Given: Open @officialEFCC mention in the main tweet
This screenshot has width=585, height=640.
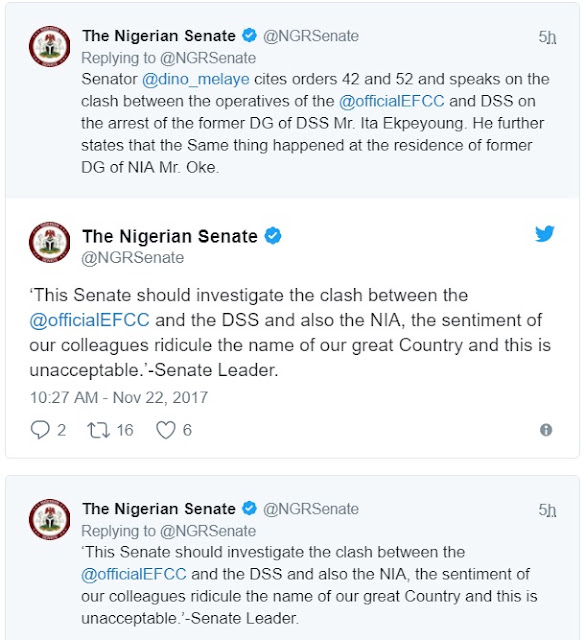Looking at the screenshot, I should coord(89,320).
